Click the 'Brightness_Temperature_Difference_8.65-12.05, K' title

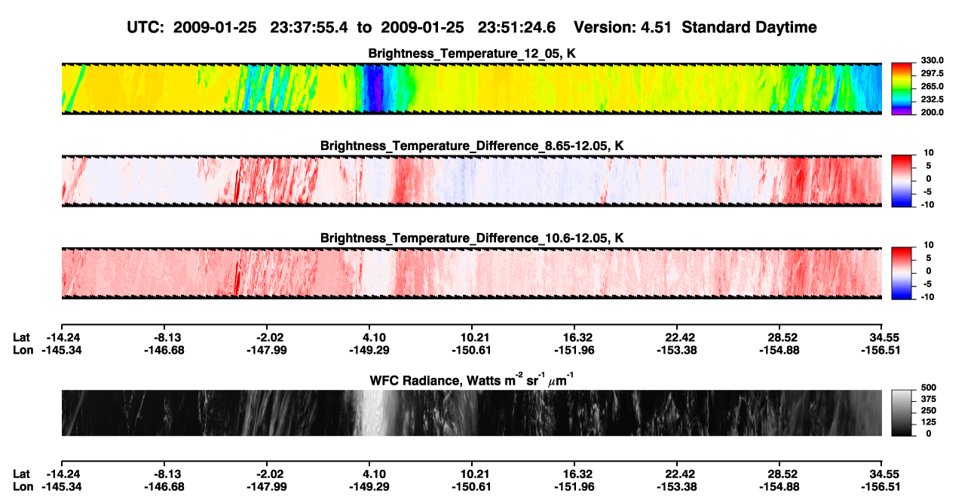(472, 146)
